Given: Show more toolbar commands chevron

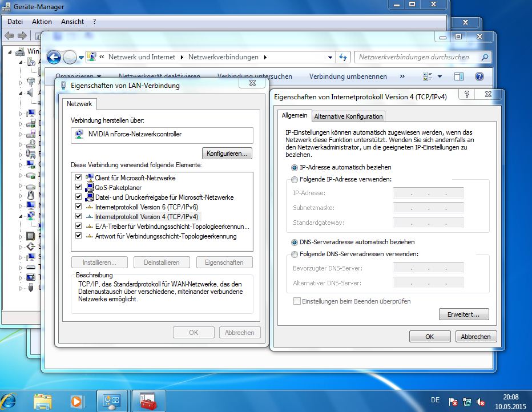Looking at the screenshot, I should 402,76.
